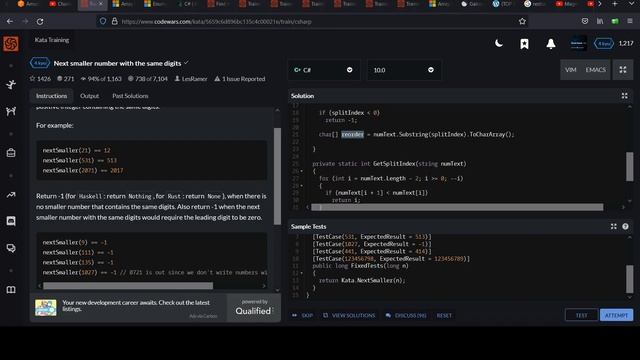Click the Sample Tests vertical scrollbar
The image size is (640, 360).
[x=629, y=279]
